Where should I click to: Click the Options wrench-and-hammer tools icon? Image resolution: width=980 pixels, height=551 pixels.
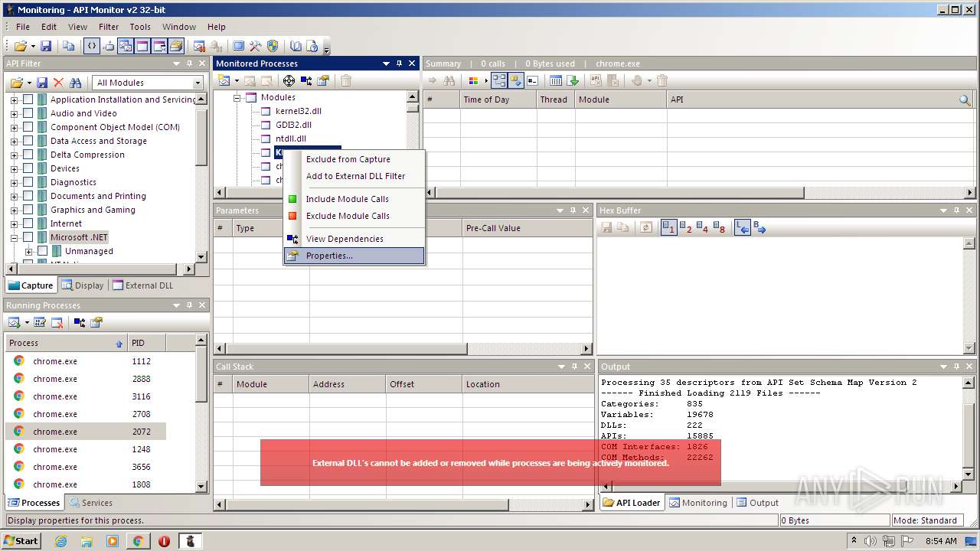[256, 46]
